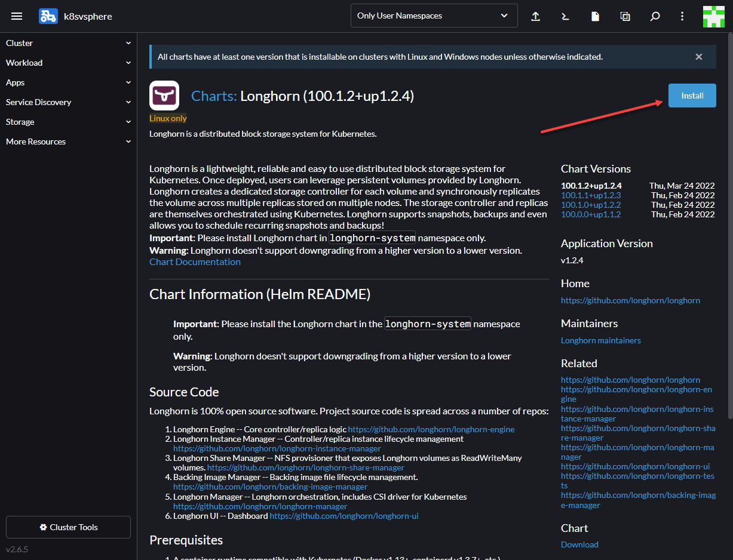Open the Cluster Tools button
This screenshot has height=560, width=733.
pyautogui.click(x=68, y=527)
